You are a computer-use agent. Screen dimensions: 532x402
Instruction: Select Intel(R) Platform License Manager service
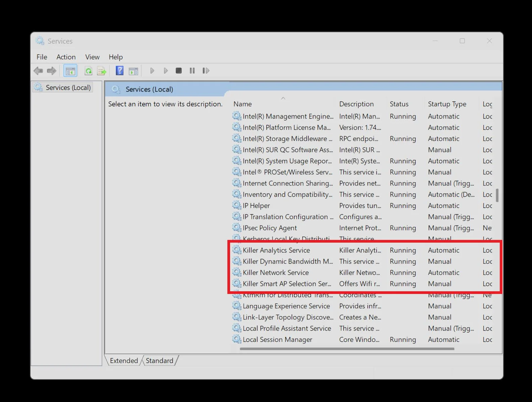click(362, 127)
